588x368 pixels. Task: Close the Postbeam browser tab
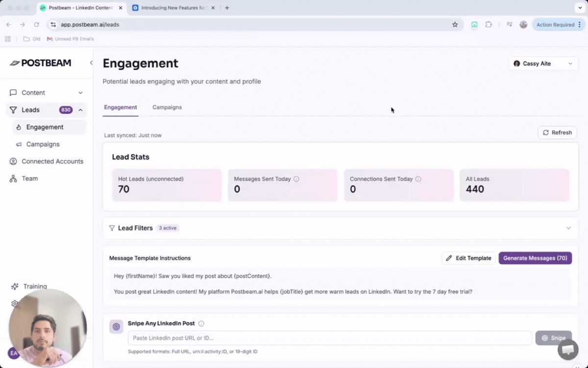point(121,8)
